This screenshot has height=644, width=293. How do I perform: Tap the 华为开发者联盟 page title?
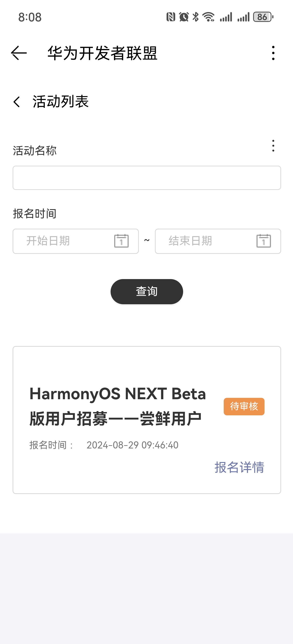pos(102,53)
